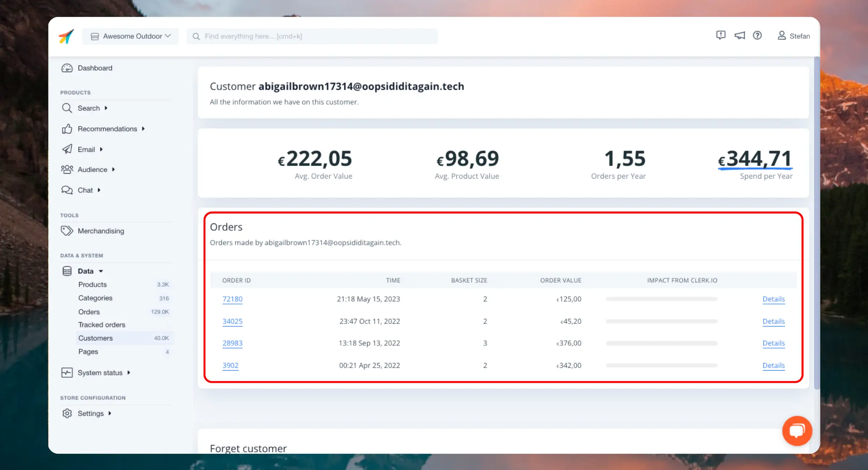Open the orange live chat widget

click(797, 431)
